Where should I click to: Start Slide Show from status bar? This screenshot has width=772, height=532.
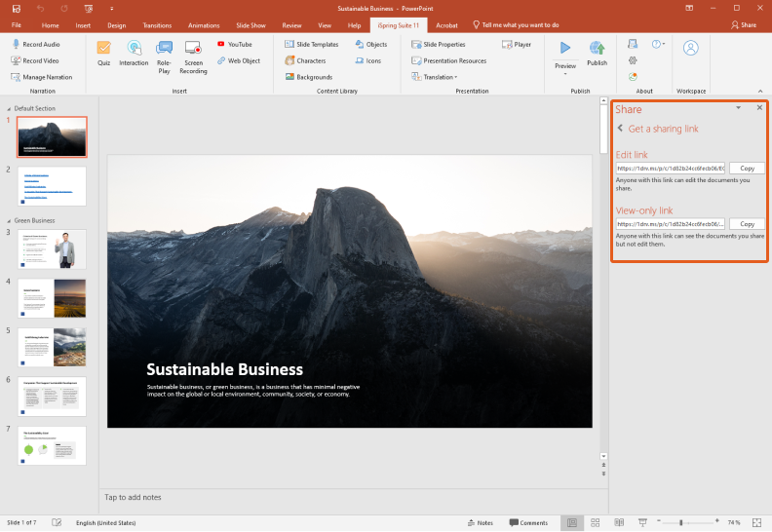point(642,522)
